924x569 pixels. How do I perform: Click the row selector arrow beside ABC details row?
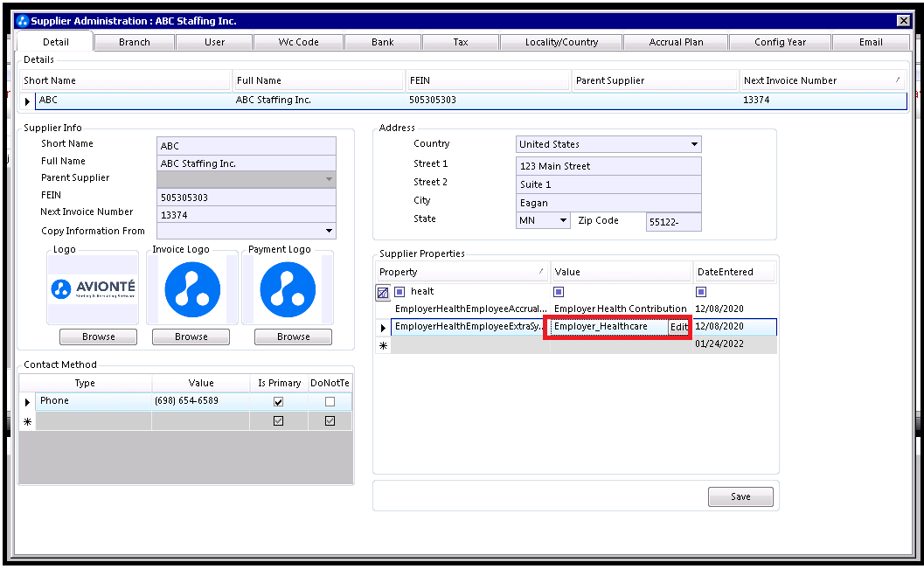pos(27,101)
